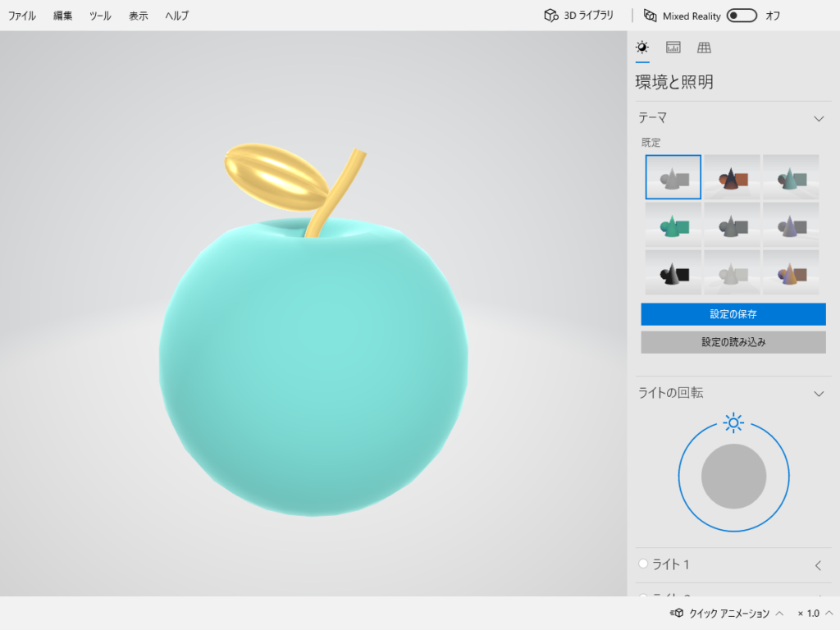Open the ファイル menu
840x630 pixels.
click(x=22, y=16)
